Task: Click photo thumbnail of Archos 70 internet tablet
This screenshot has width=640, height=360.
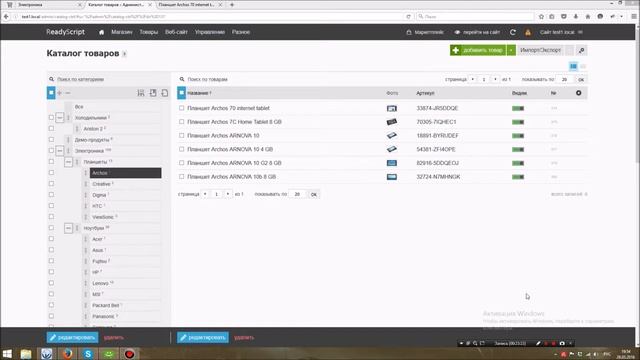Action: [x=391, y=108]
